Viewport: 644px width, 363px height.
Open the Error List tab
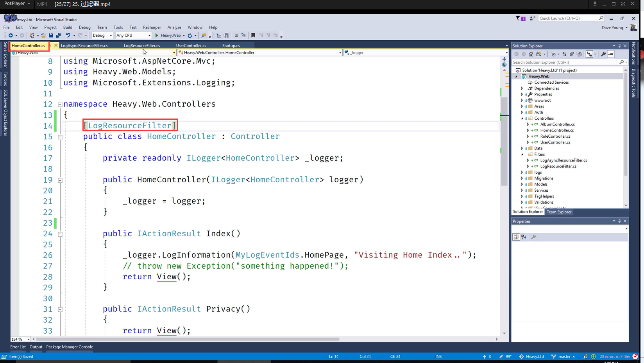point(18,347)
